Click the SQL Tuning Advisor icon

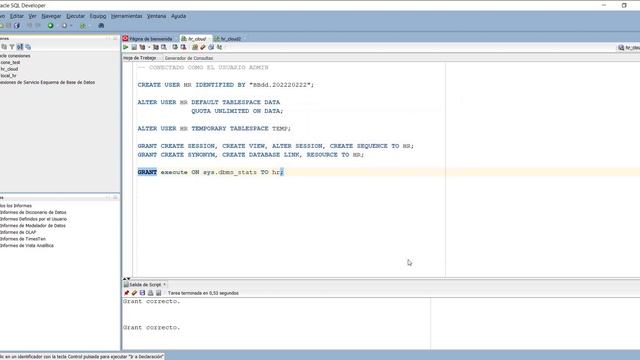tap(164, 47)
